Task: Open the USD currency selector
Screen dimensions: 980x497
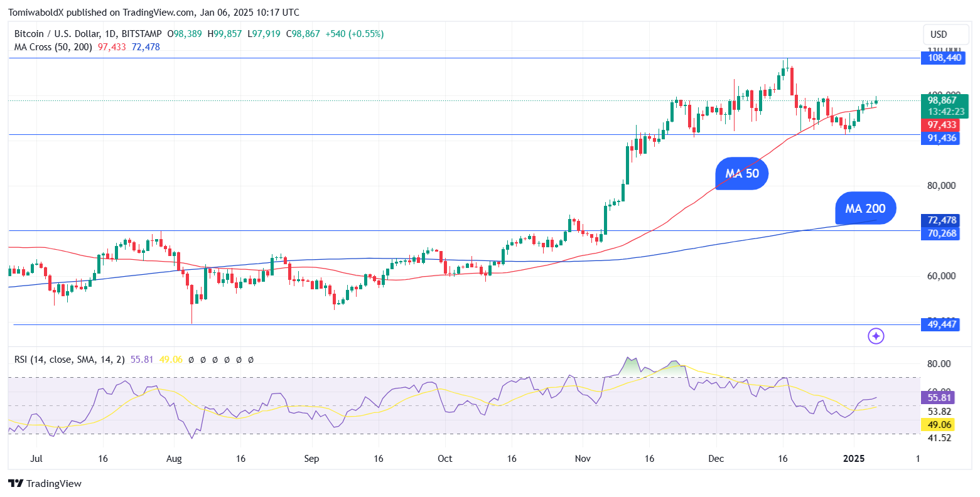Action: pos(939,34)
